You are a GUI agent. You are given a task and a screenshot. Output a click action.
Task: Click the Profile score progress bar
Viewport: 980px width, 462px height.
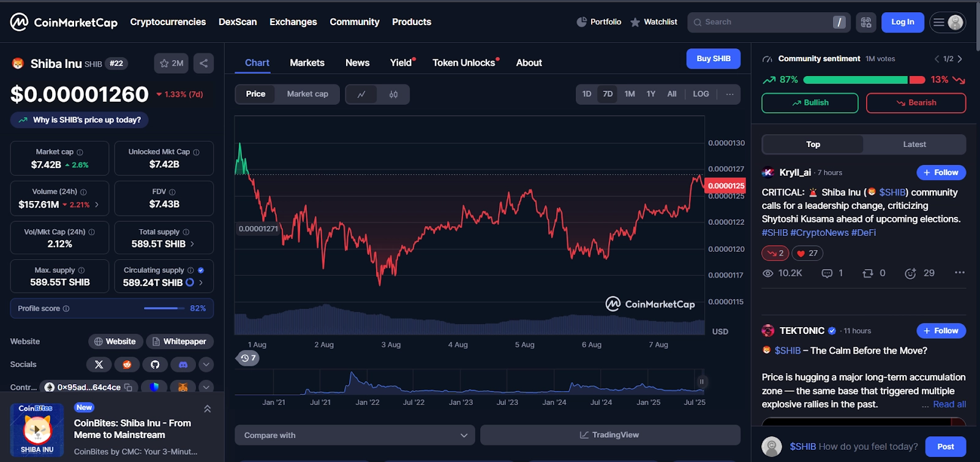[164, 308]
